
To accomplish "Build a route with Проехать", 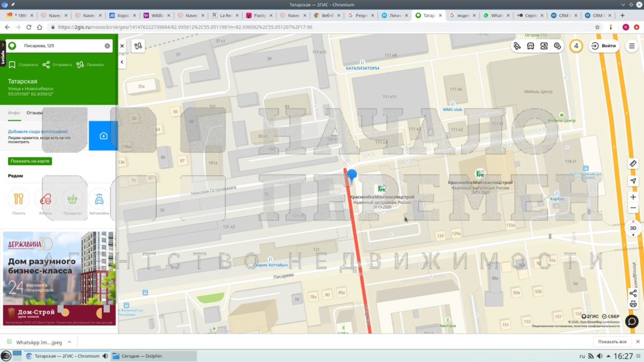I will 90,65.
